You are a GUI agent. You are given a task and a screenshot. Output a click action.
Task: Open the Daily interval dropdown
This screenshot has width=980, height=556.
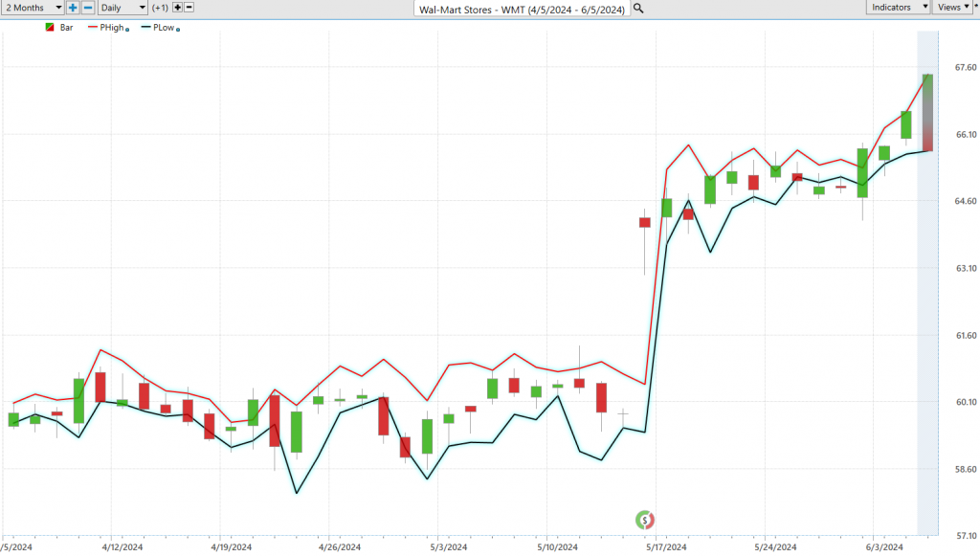[123, 8]
